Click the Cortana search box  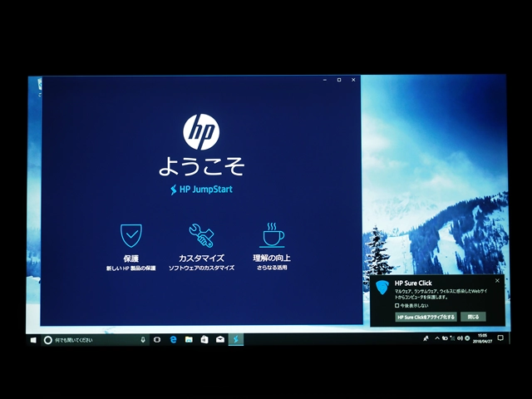click(x=95, y=340)
